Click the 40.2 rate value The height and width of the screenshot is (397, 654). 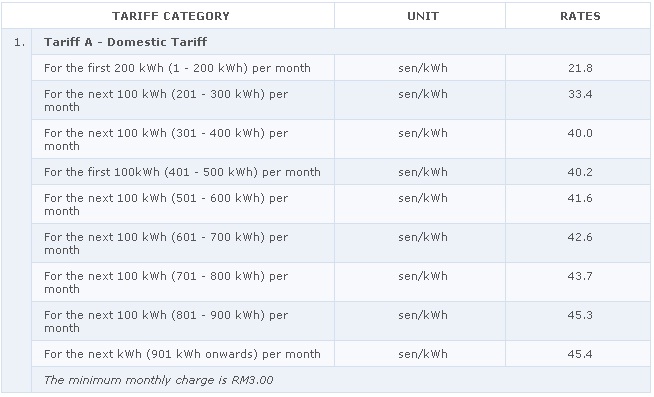580,172
